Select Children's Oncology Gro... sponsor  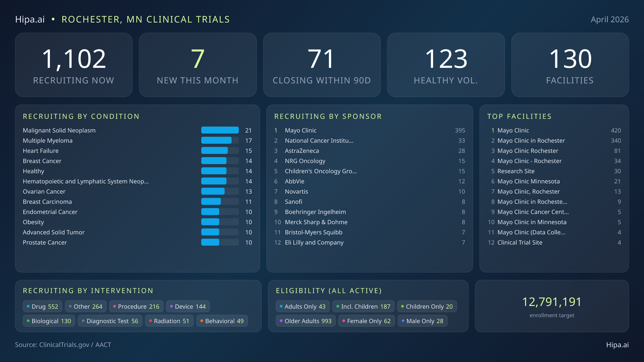pos(369,171)
